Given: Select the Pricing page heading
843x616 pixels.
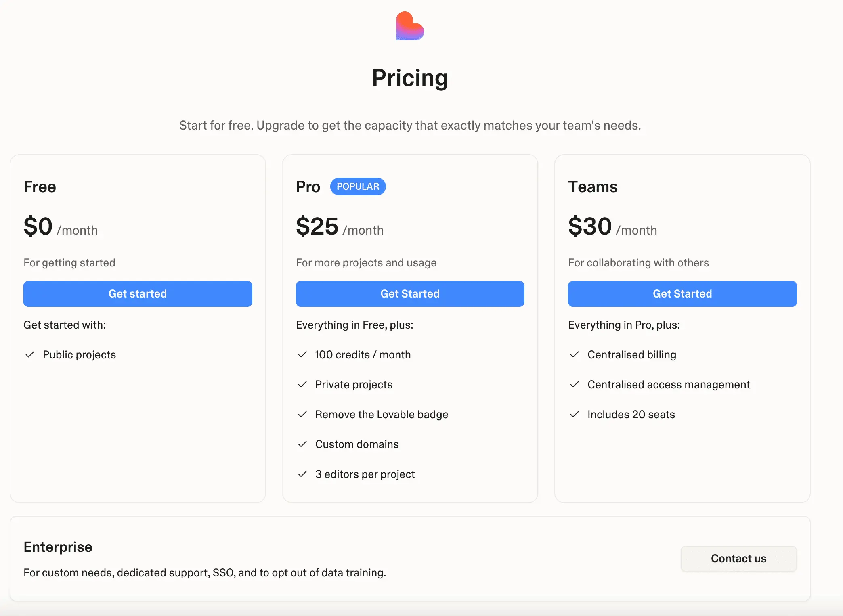Looking at the screenshot, I should 410,78.
